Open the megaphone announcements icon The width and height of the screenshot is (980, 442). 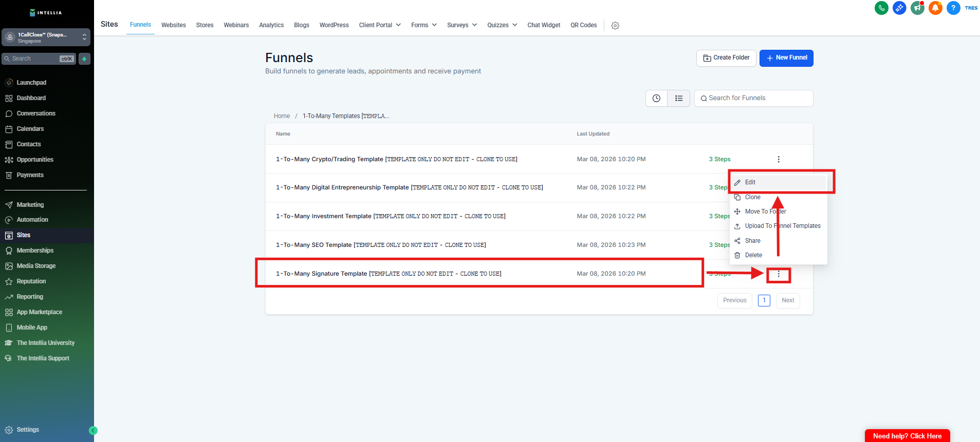[917, 8]
